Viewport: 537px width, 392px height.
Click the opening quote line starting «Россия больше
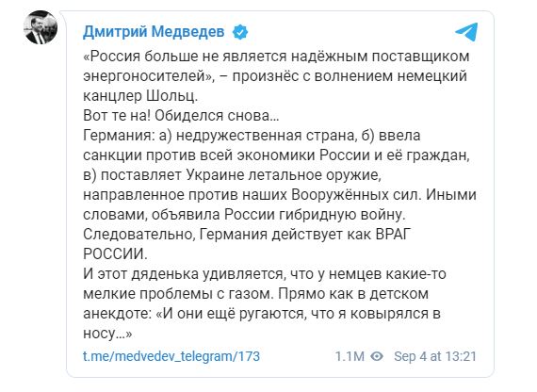[x=276, y=57]
